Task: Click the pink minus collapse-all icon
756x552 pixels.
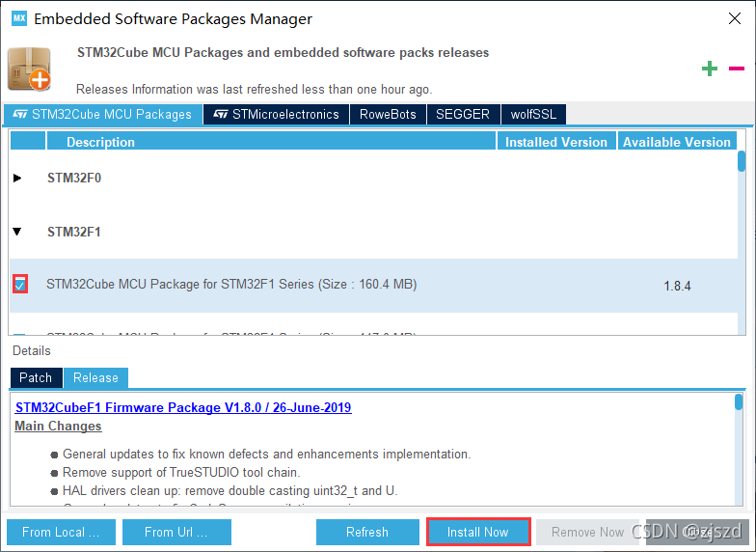Action: tap(737, 69)
